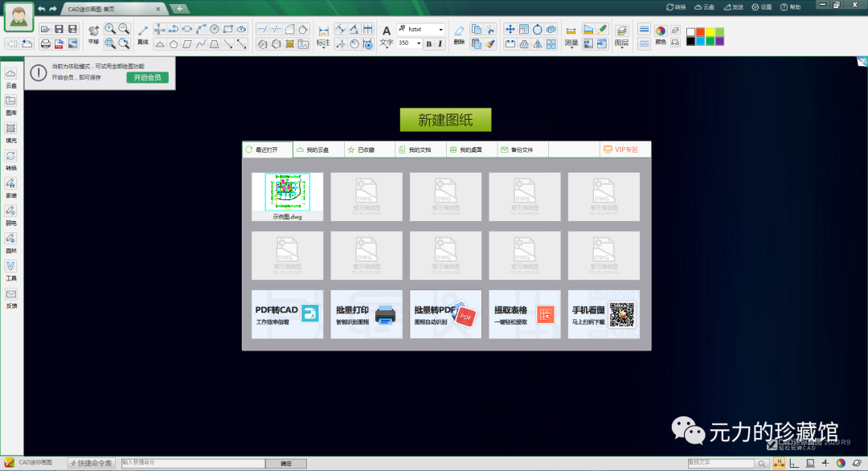
Task: Open Hatch fill (填充) in left sidebar
Action: coord(11,133)
